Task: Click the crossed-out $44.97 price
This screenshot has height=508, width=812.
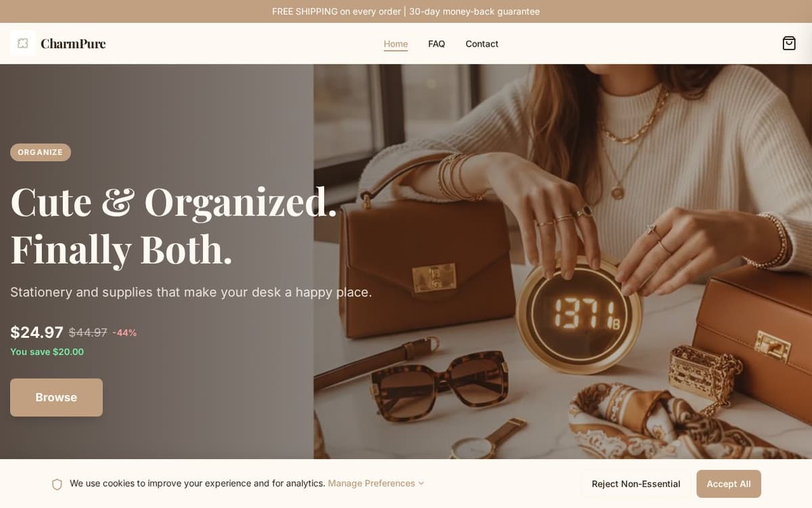Action: 88,333
